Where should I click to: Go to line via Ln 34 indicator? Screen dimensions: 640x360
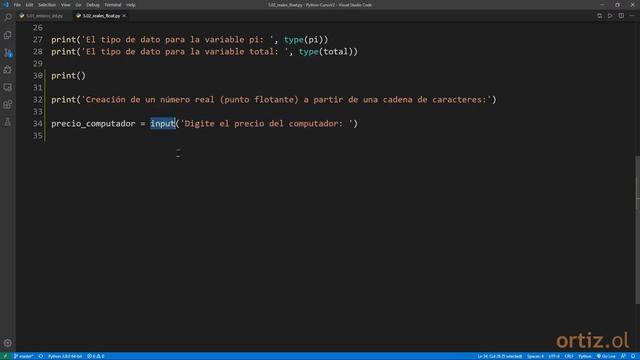pos(500,356)
